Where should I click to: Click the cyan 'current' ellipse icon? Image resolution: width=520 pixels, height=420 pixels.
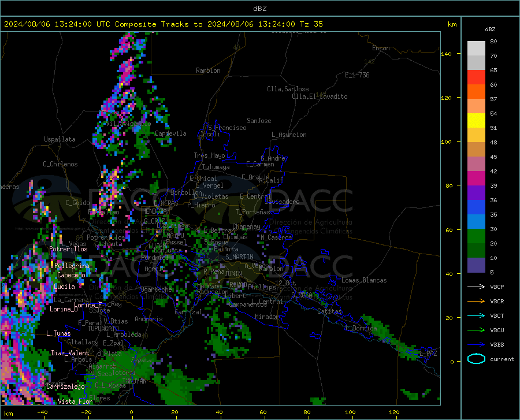point(476,359)
